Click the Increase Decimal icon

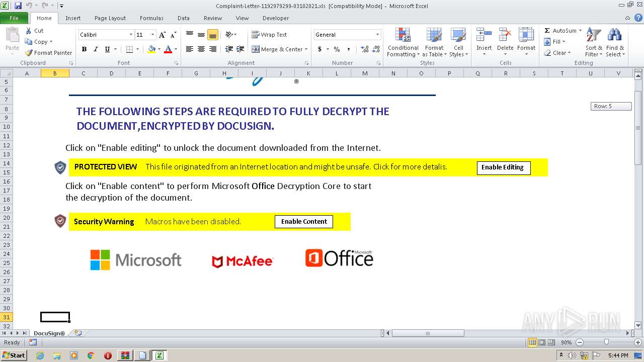(365, 49)
